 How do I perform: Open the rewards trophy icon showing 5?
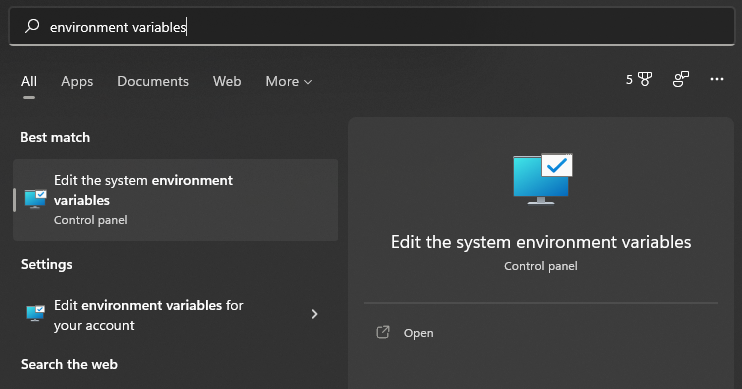click(639, 80)
